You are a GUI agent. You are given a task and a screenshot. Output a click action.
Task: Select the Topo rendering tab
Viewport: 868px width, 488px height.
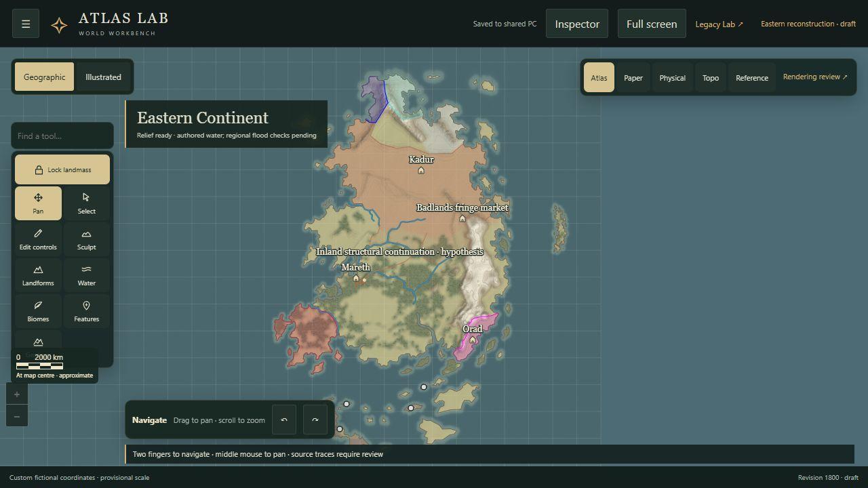[x=711, y=77]
